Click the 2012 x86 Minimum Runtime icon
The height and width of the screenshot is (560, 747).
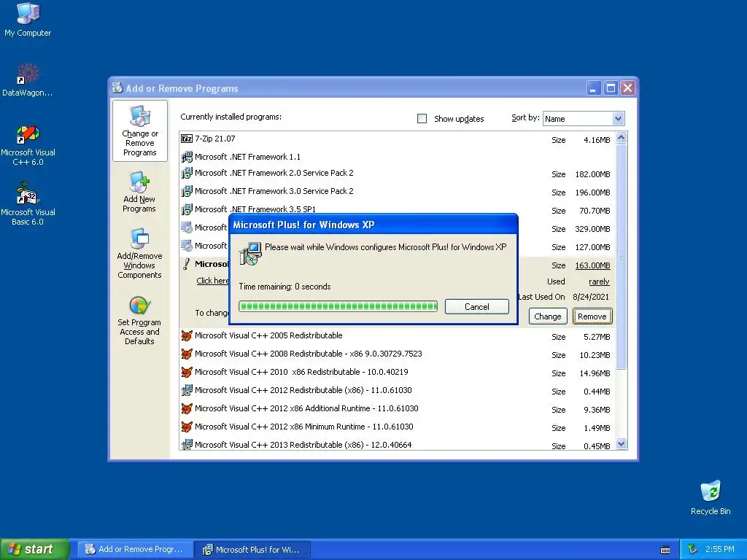click(x=187, y=427)
